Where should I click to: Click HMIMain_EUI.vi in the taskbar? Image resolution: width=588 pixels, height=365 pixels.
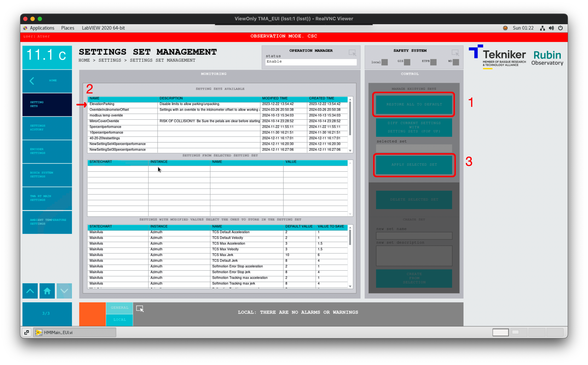point(74,332)
